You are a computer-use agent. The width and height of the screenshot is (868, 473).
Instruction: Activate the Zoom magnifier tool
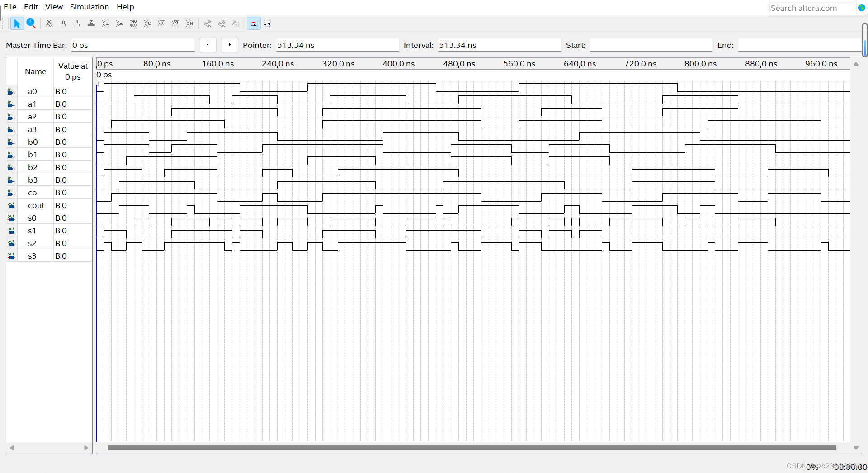[x=31, y=24]
